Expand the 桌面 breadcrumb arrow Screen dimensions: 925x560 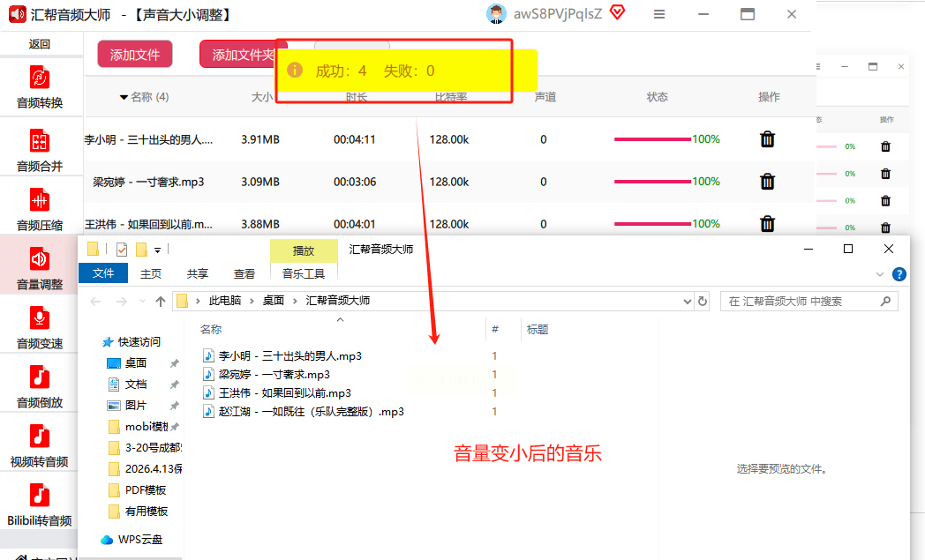pyautogui.click(x=295, y=301)
